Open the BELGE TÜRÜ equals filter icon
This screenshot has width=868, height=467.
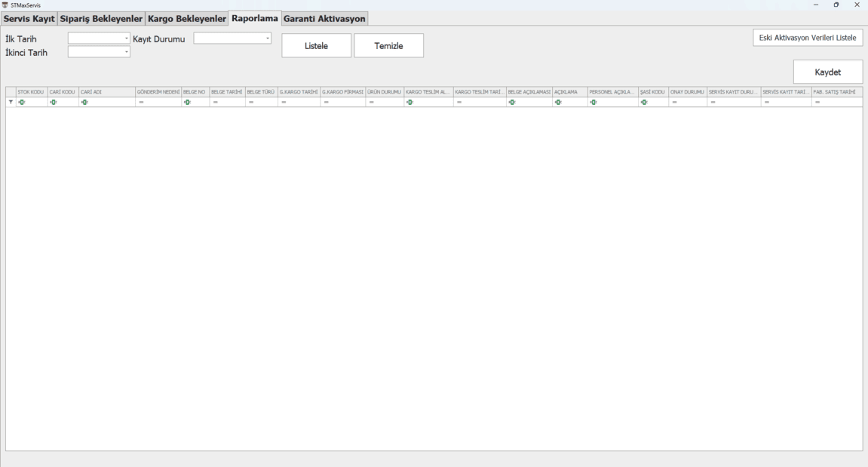(x=251, y=102)
